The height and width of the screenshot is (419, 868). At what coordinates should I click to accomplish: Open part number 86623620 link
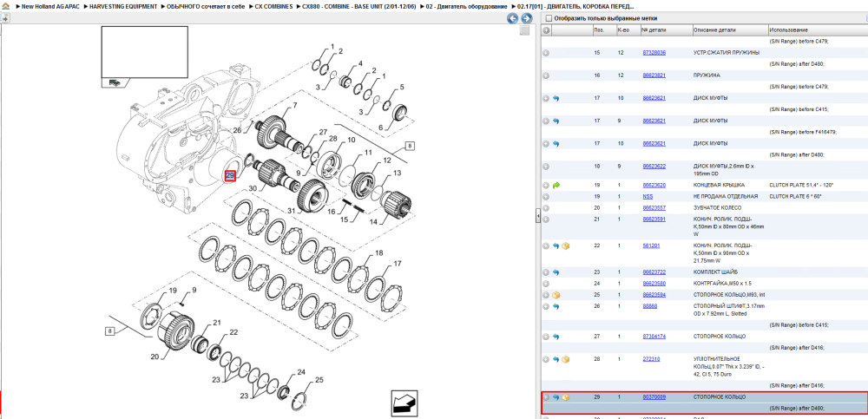pos(654,186)
